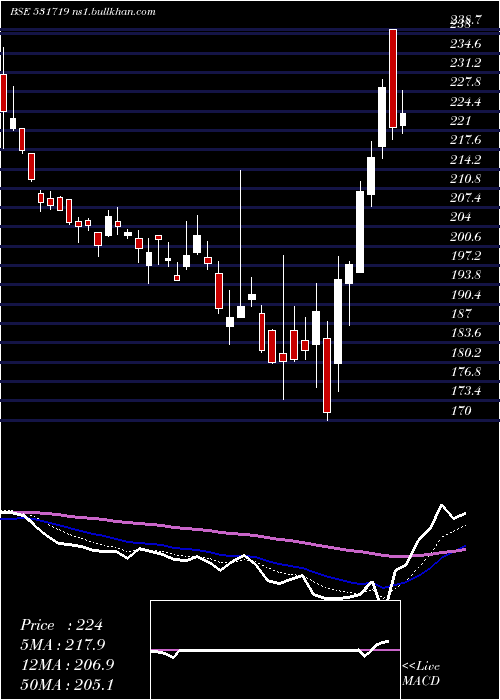Screen dimensions: 500x700
Task: Click the 224.4 price axis label
Action: tap(465, 102)
